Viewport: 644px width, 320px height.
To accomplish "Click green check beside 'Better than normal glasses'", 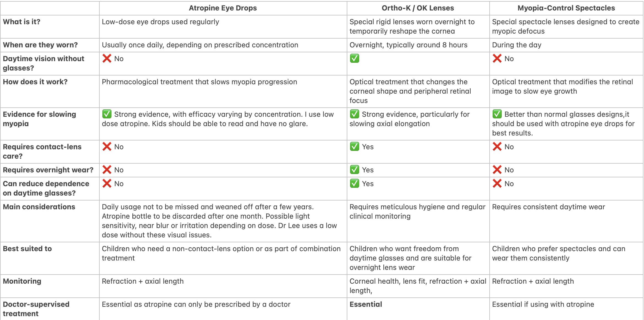I will (497, 114).
